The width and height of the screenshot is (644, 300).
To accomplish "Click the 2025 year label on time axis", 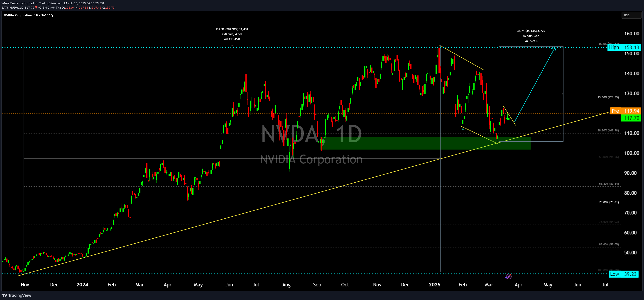I will click(x=434, y=285).
